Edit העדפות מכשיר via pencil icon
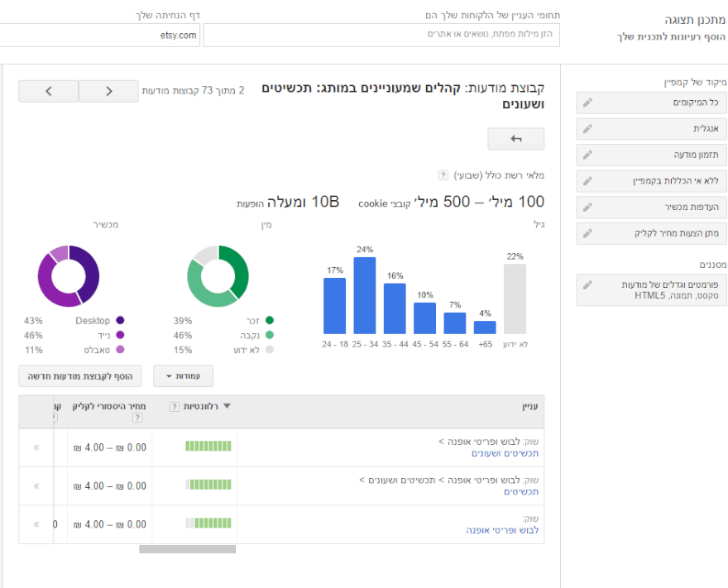 pyautogui.click(x=587, y=207)
